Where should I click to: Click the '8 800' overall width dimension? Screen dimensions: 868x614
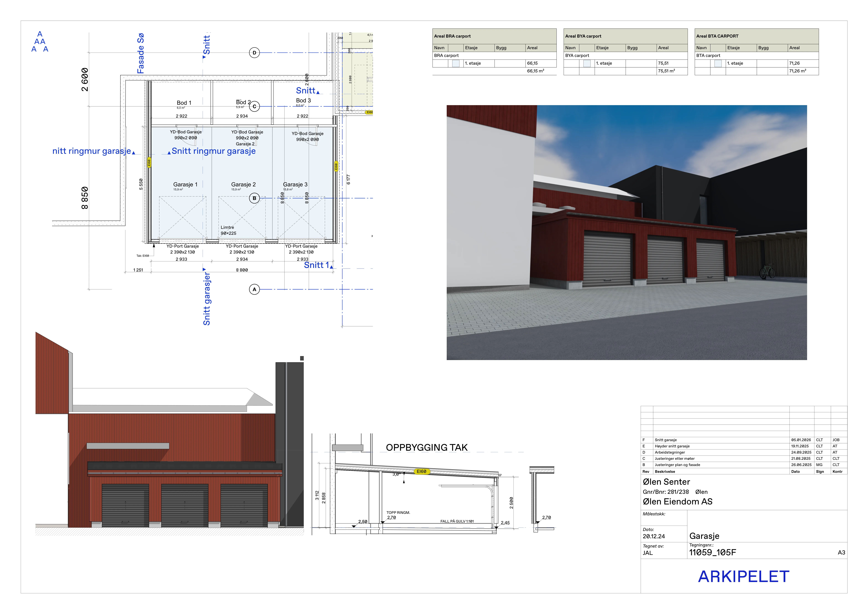[242, 270]
